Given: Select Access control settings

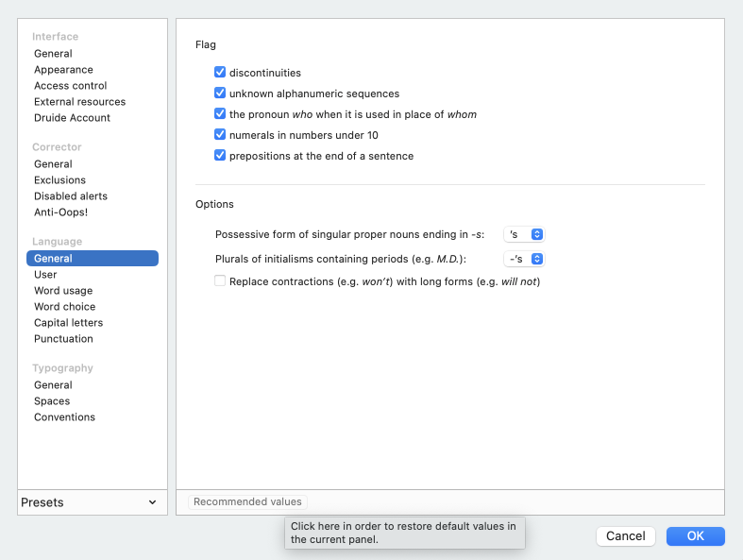Looking at the screenshot, I should (x=70, y=86).
